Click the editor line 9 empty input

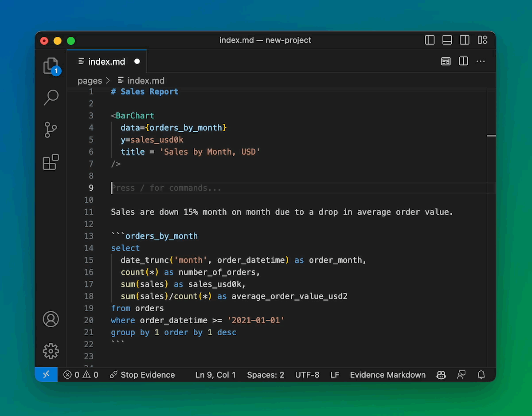(x=303, y=188)
